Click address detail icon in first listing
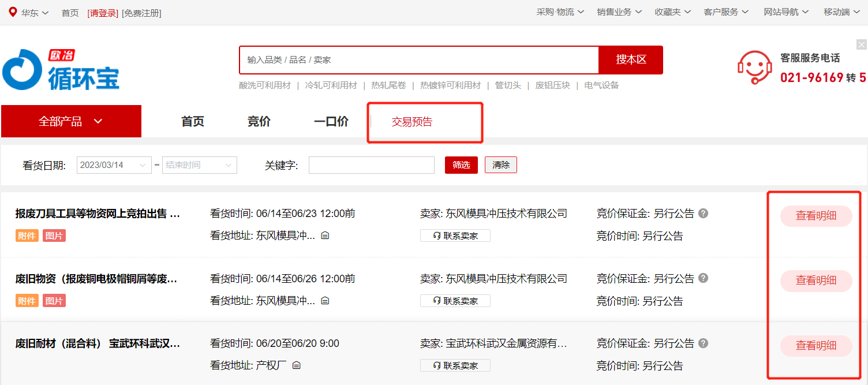Screen dimensions: 868x385 325,236
